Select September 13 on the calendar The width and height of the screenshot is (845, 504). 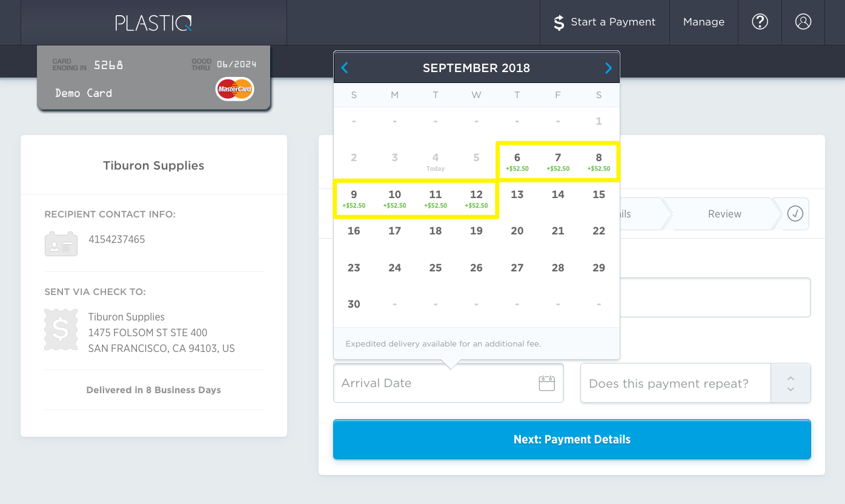pyautogui.click(x=517, y=194)
